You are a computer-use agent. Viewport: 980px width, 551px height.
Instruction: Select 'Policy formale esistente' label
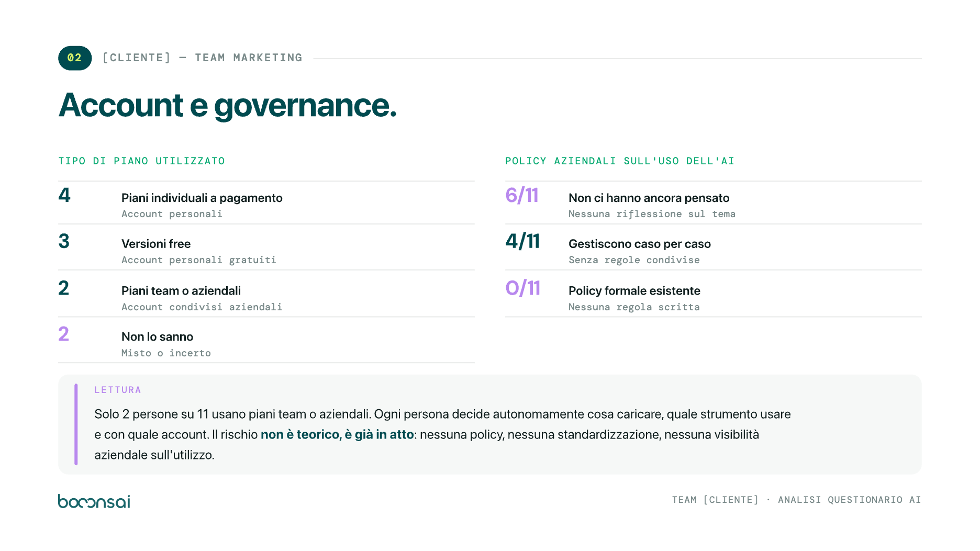click(x=634, y=290)
